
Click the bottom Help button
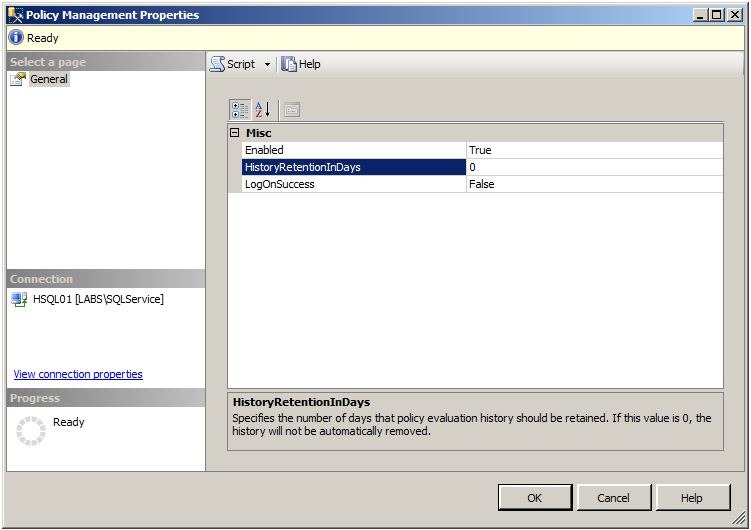coord(692,498)
